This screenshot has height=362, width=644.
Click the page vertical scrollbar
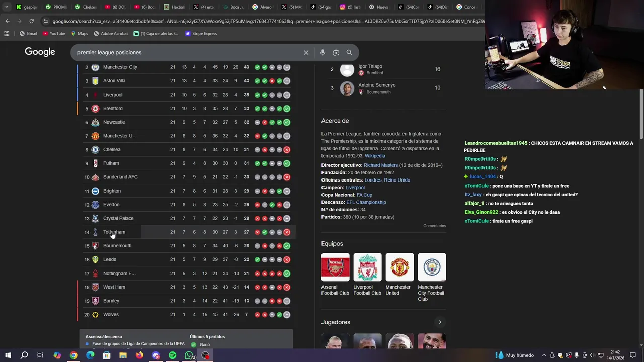pos(641,116)
